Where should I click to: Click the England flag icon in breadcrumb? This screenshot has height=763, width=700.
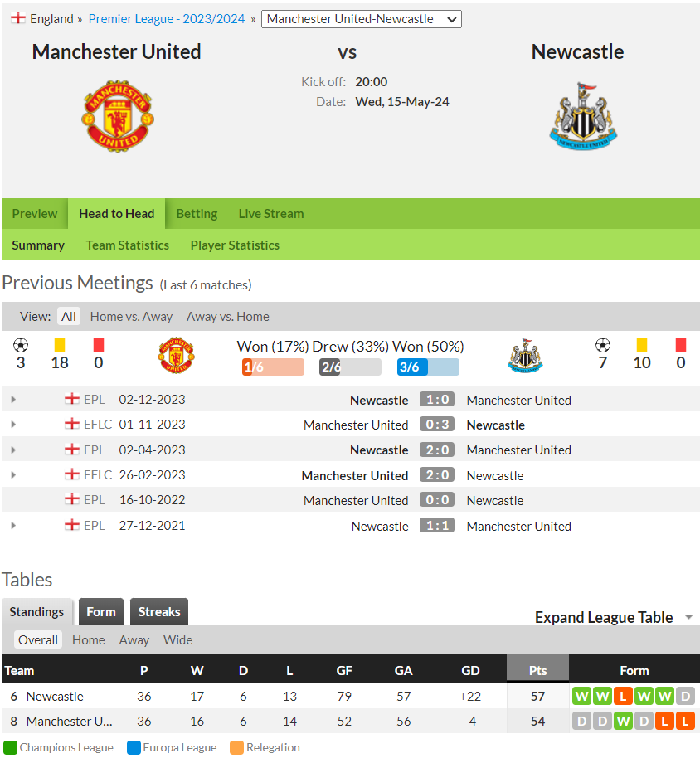18,18
